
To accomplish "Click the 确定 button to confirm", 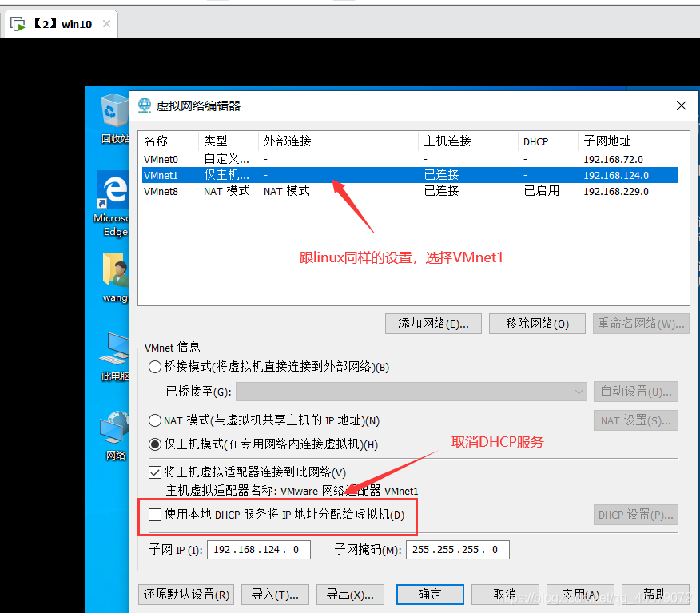I will tap(431, 595).
